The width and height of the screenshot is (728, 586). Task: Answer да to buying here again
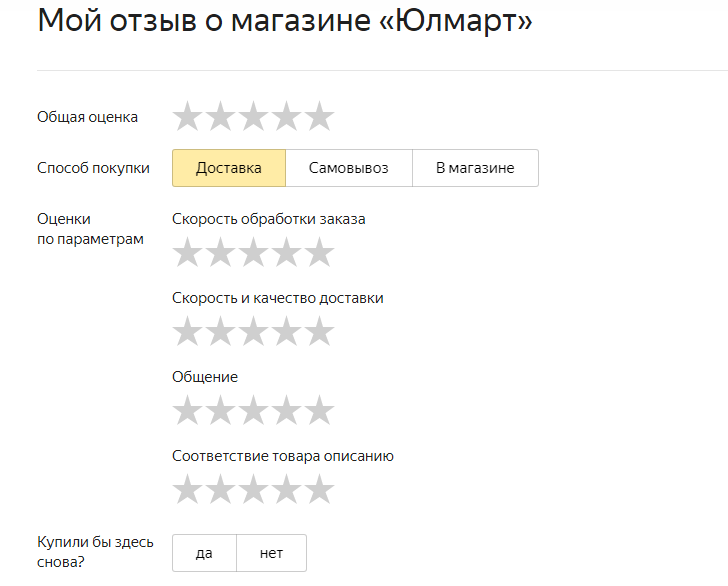(204, 553)
